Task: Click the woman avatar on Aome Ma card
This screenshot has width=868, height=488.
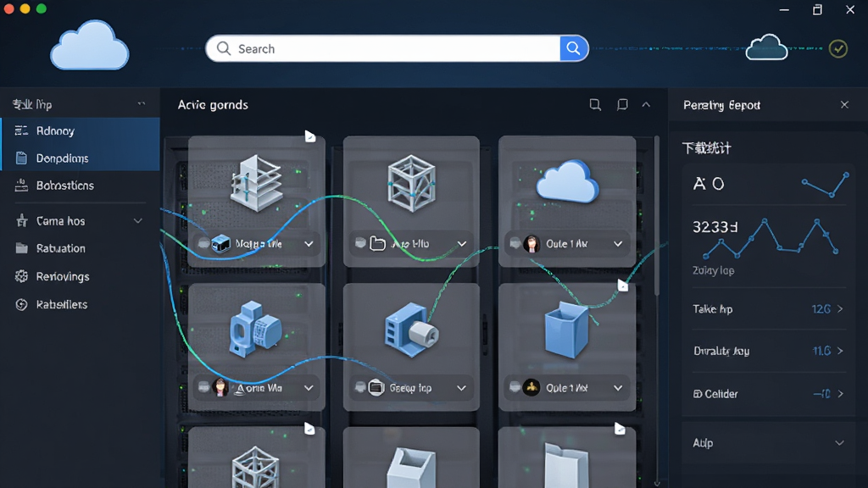Action: tap(220, 387)
